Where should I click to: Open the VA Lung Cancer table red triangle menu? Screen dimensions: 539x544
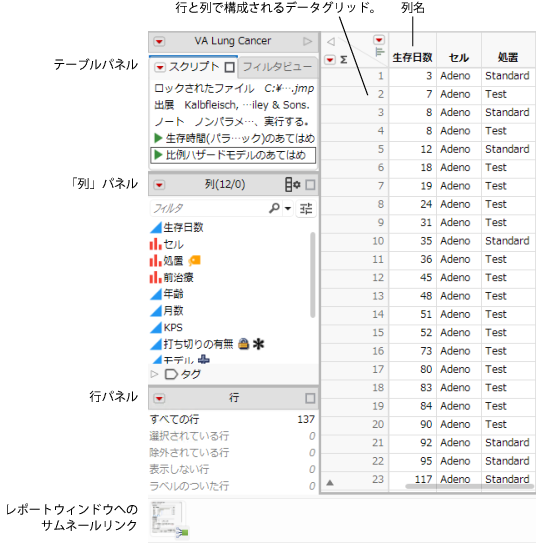click(x=159, y=42)
